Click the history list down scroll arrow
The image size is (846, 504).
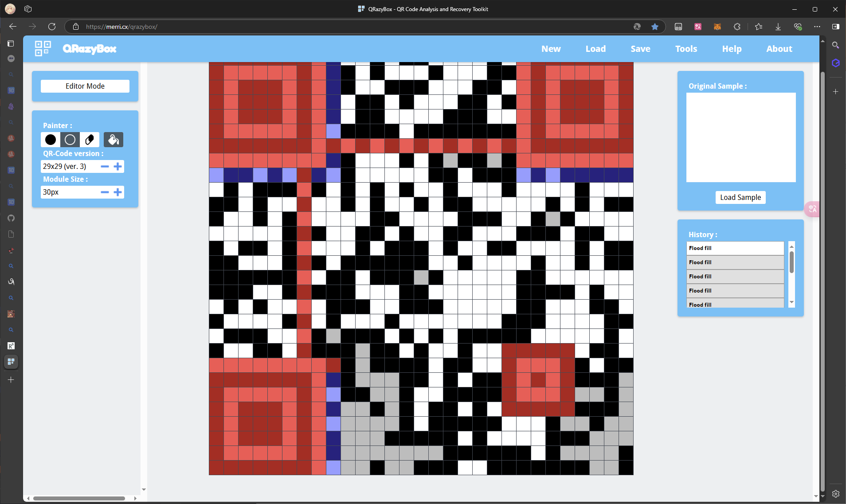791,302
